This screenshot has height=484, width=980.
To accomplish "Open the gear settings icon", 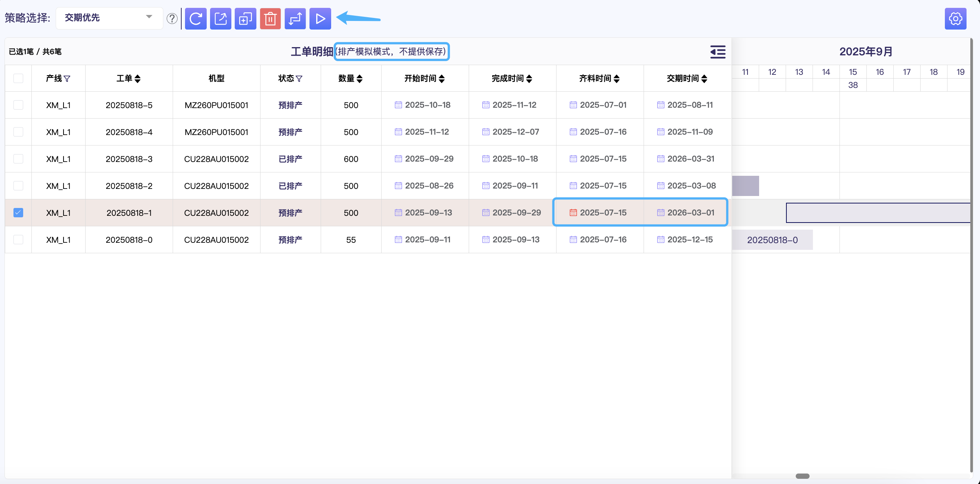I will pyautogui.click(x=955, y=19).
